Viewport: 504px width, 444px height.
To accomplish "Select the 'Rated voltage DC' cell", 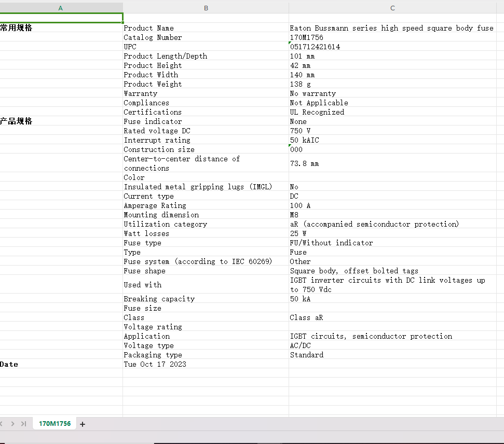I will 206,131.
